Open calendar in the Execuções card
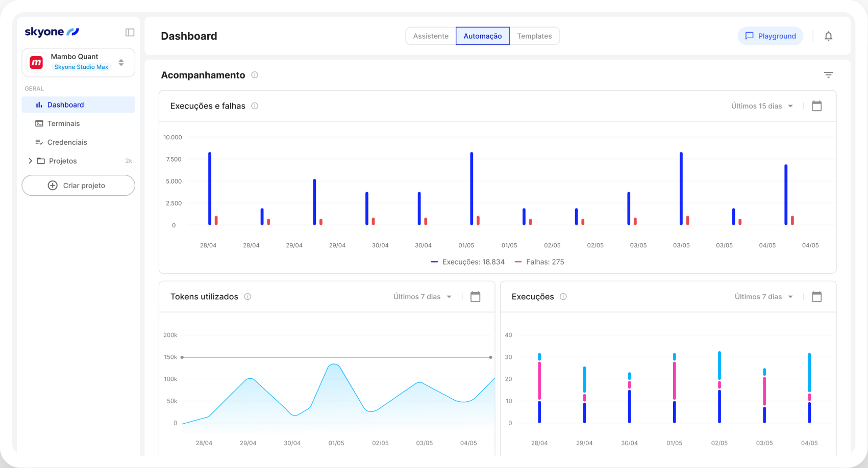The width and height of the screenshot is (868, 468). (816, 297)
